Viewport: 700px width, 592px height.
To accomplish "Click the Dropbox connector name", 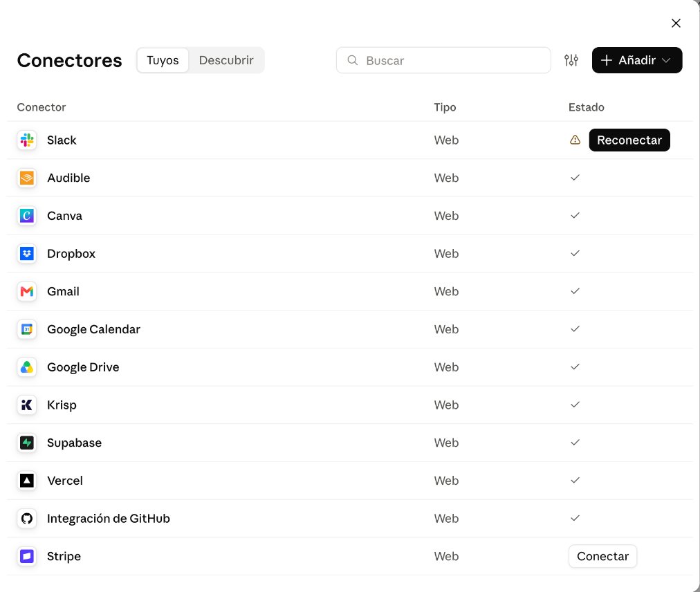I will pos(71,254).
